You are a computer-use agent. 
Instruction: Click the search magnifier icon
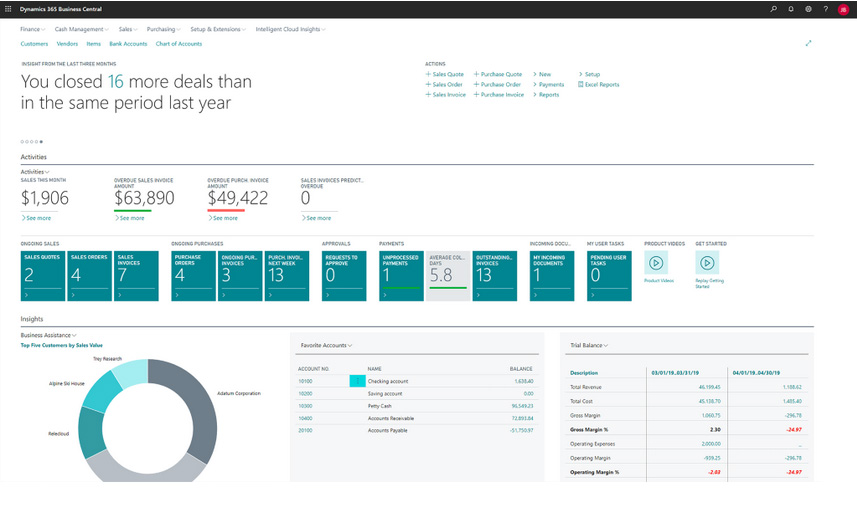pos(773,9)
